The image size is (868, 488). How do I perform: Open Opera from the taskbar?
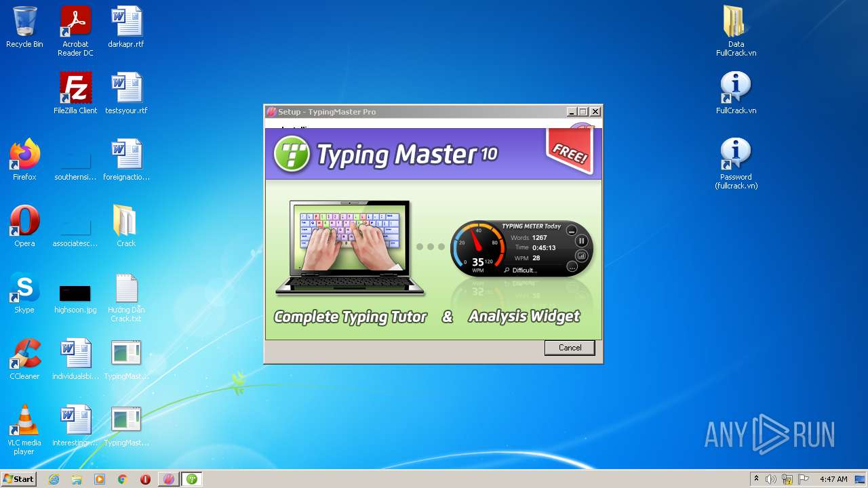pyautogui.click(x=145, y=479)
